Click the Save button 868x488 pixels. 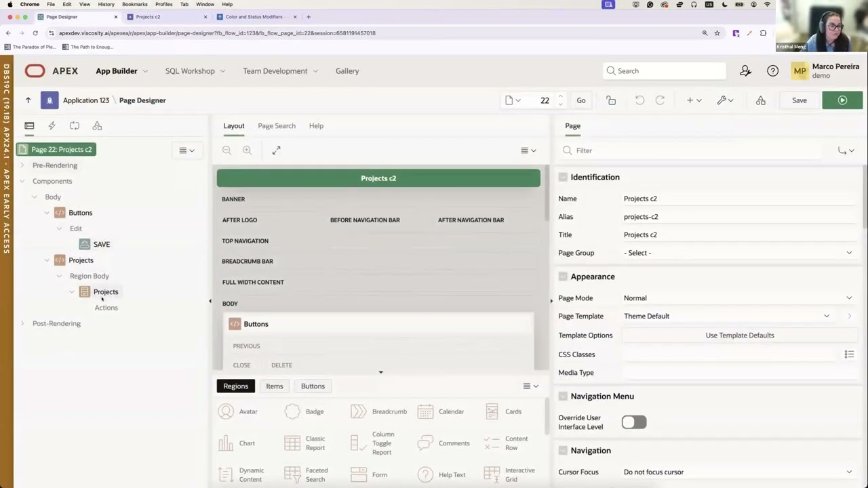pyautogui.click(x=800, y=100)
